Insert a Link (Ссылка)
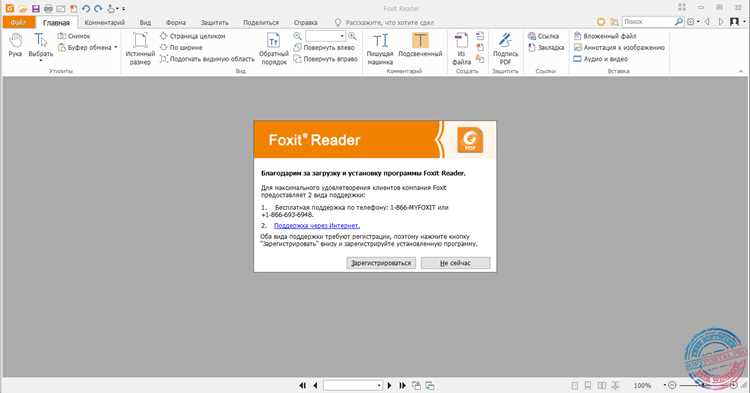Viewport: 750px width, 393px height. click(543, 36)
